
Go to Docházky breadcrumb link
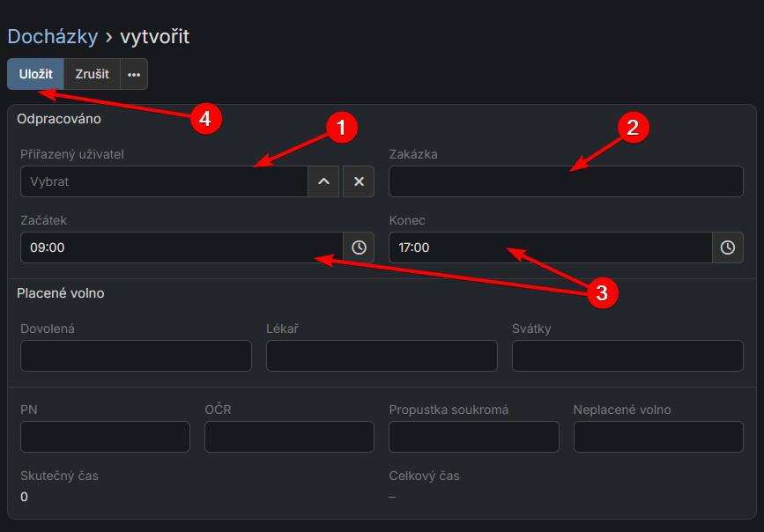coord(52,36)
